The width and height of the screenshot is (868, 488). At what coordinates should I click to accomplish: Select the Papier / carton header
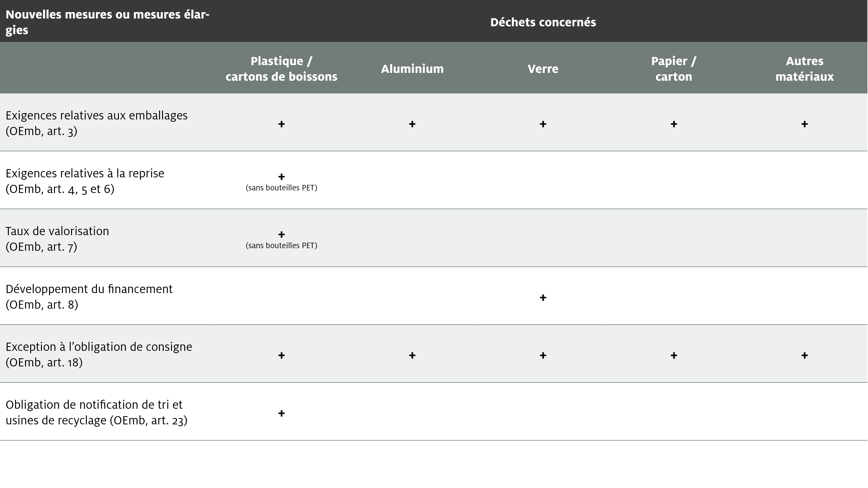coord(674,69)
